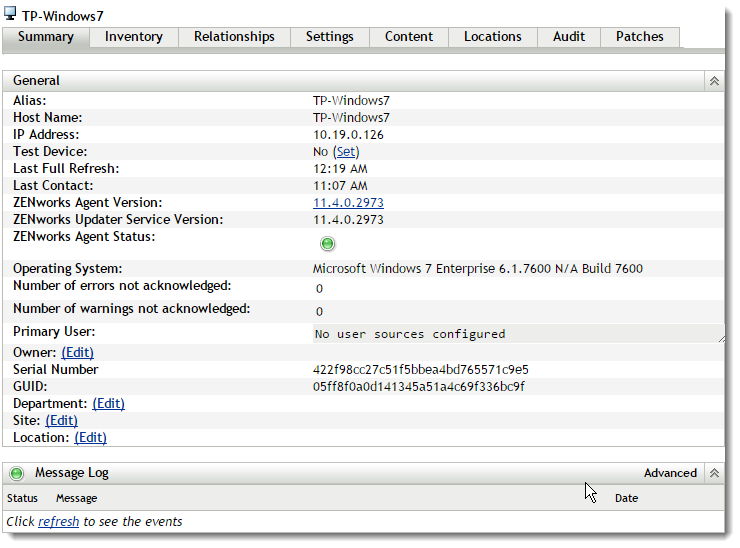Open the agent version 11.4.0.2973 link

[348, 202]
